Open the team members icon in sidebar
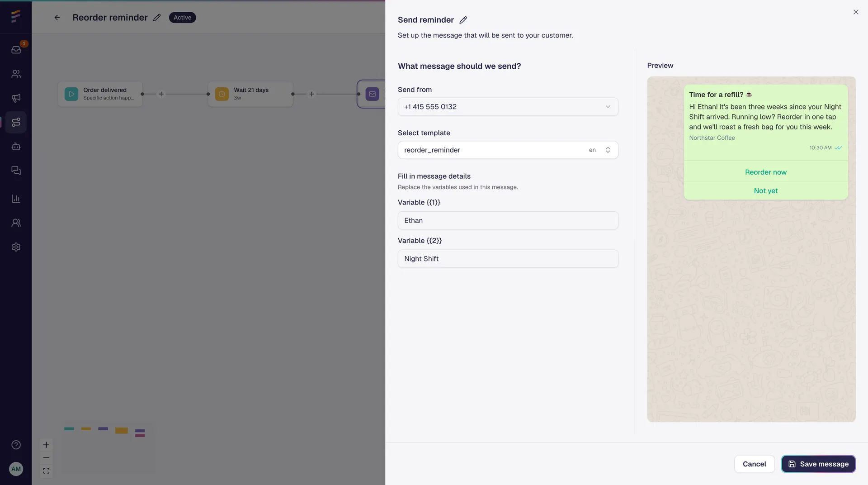The image size is (868, 485). pyautogui.click(x=16, y=223)
